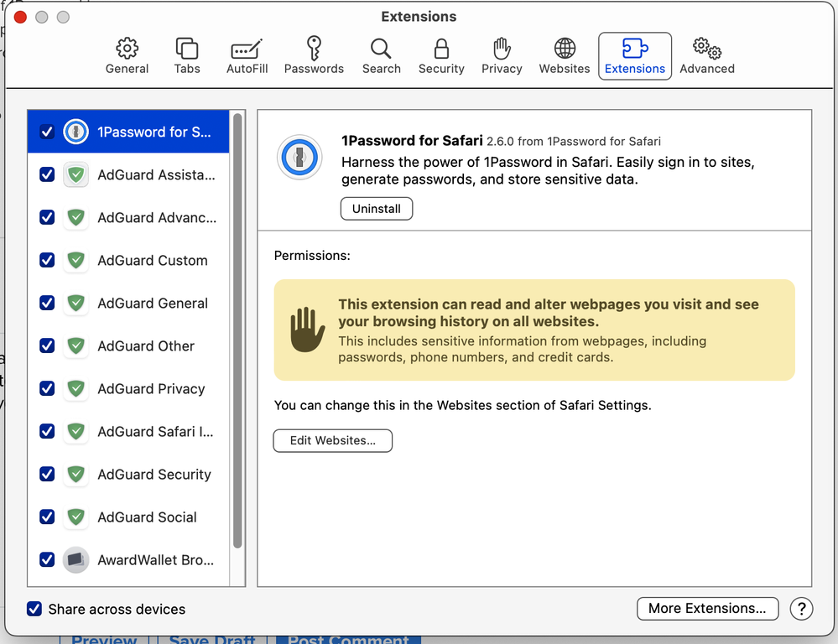Screen dimensions: 838x644
Task: Open the Tabs preferences icon
Action: tap(187, 49)
